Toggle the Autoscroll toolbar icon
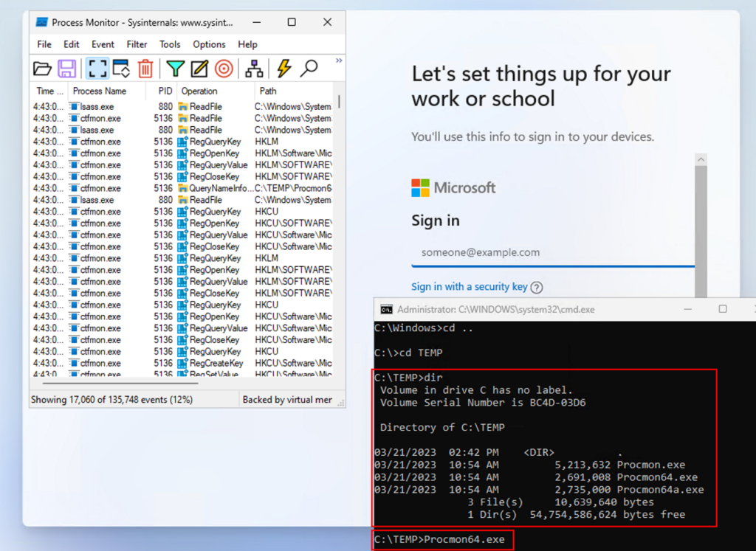This screenshot has width=756, height=551. pos(121,69)
